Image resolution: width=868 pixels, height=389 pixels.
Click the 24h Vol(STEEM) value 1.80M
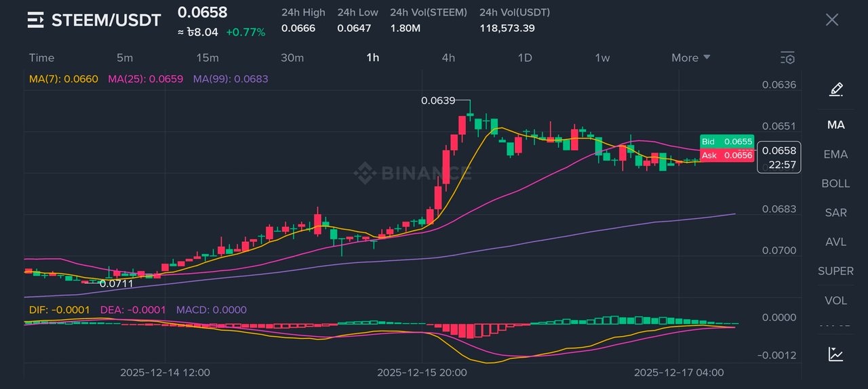coord(406,28)
